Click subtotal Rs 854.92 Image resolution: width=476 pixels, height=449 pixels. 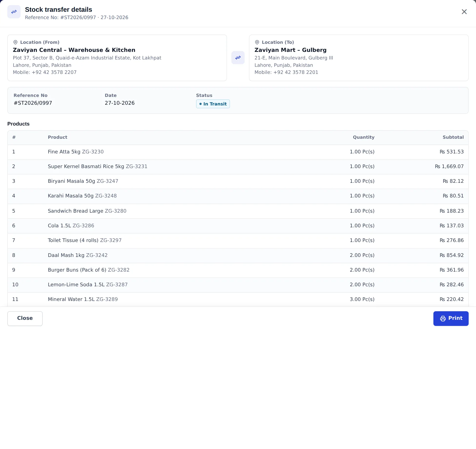(x=452, y=255)
